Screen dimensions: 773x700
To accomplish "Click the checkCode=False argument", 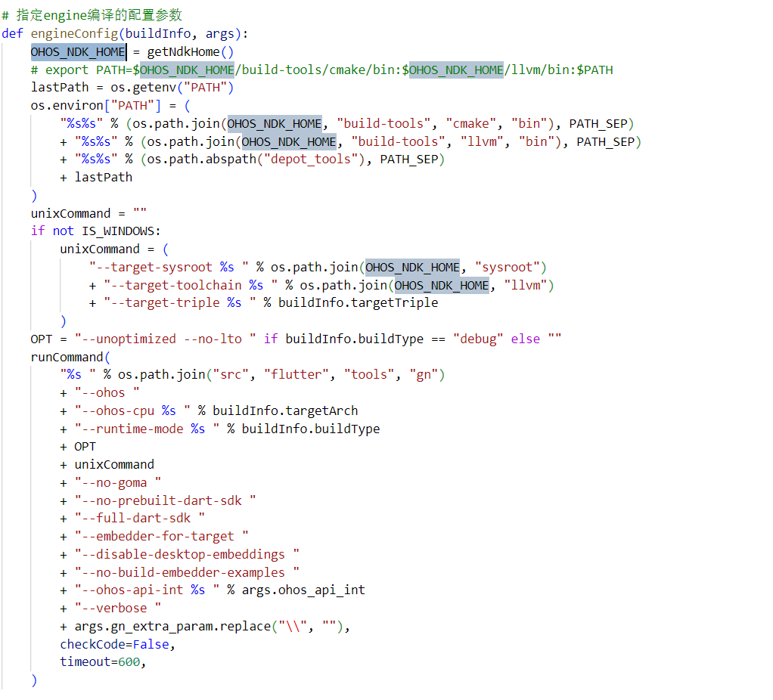I will [x=117, y=644].
